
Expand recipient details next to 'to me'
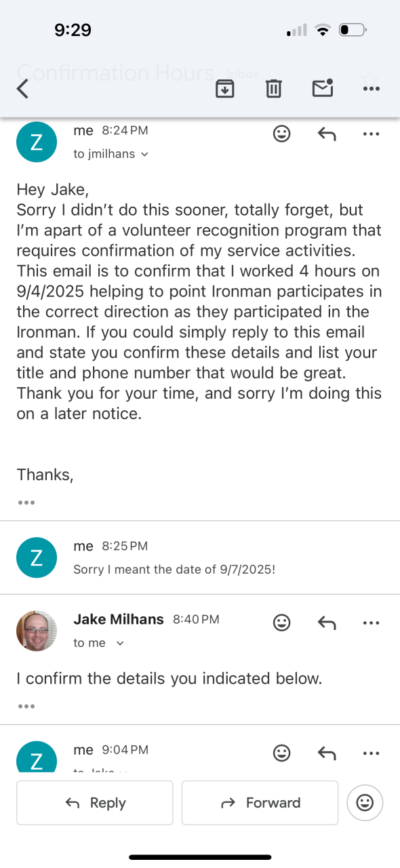120,644
